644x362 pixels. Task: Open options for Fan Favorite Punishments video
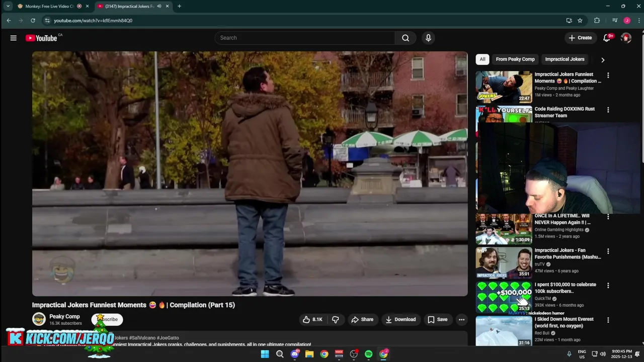tap(608, 251)
